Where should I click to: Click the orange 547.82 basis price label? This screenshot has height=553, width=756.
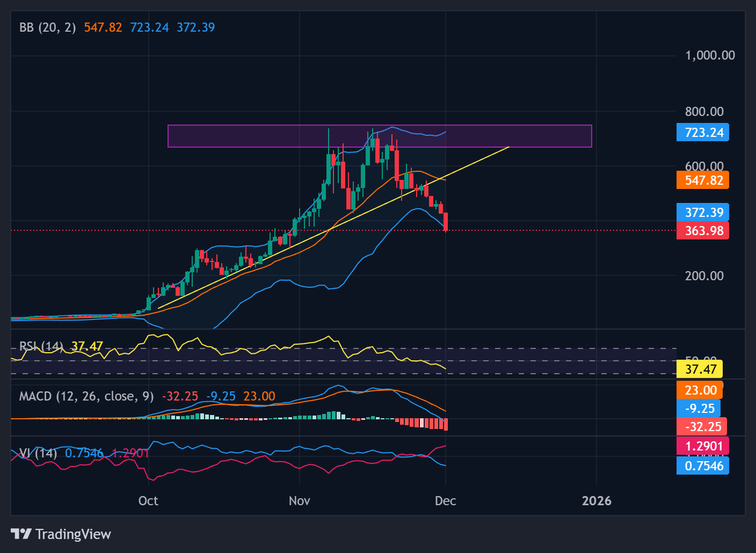click(702, 180)
